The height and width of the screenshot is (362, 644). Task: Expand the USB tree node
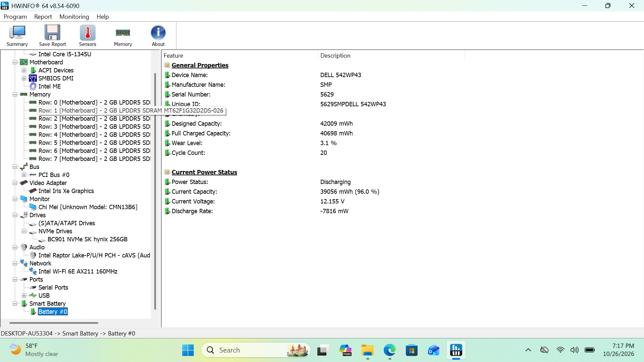click(x=24, y=296)
